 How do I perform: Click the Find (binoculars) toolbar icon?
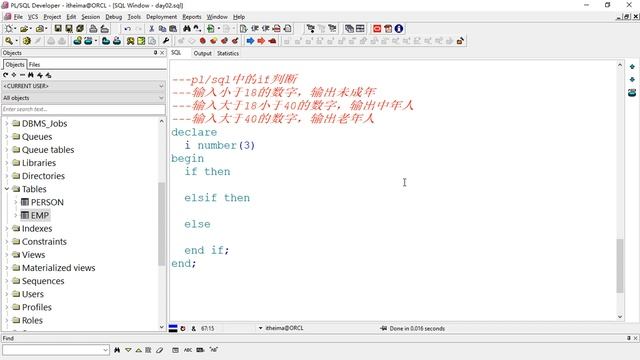[x=187, y=29]
